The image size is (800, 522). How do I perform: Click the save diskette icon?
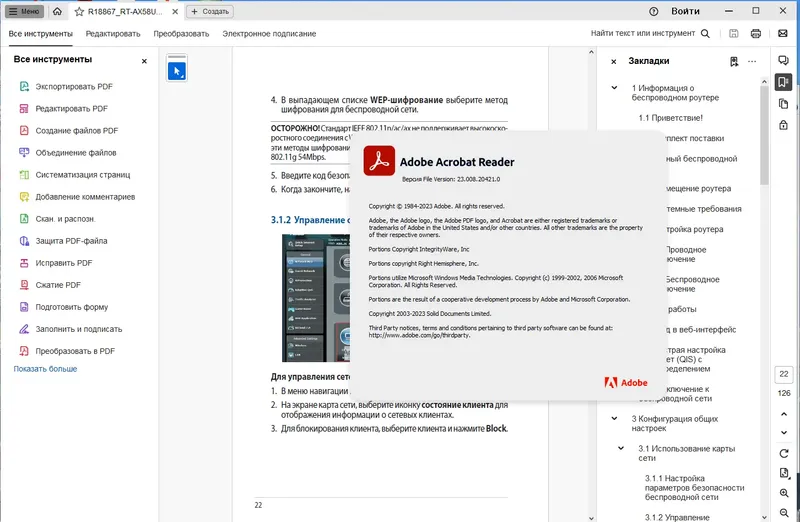point(734,34)
